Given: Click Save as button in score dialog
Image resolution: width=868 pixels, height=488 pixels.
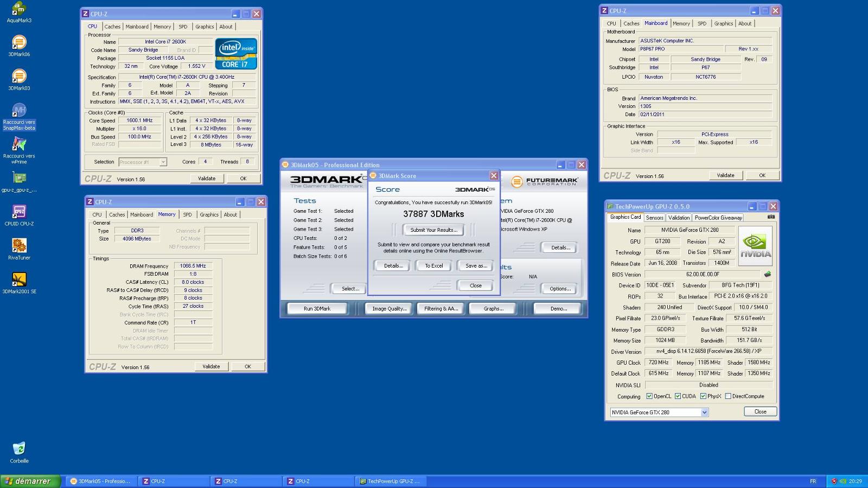Looking at the screenshot, I should (475, 266).
